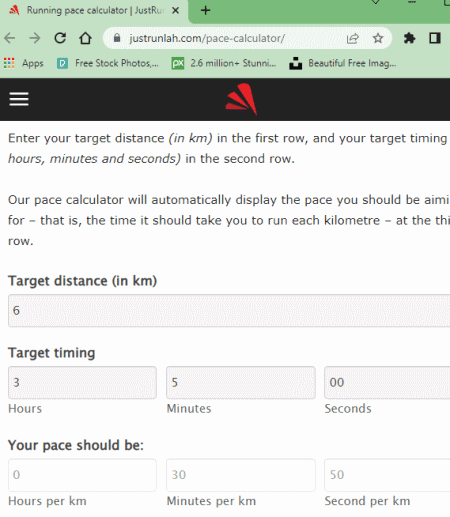Open the extensions puzzle icon

pos(409,38)
